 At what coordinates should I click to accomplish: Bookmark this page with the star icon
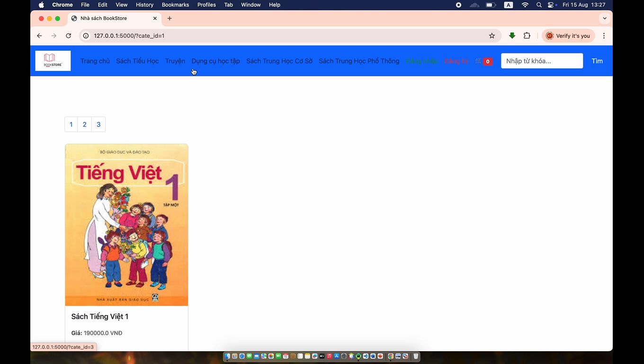coord(492,36)
